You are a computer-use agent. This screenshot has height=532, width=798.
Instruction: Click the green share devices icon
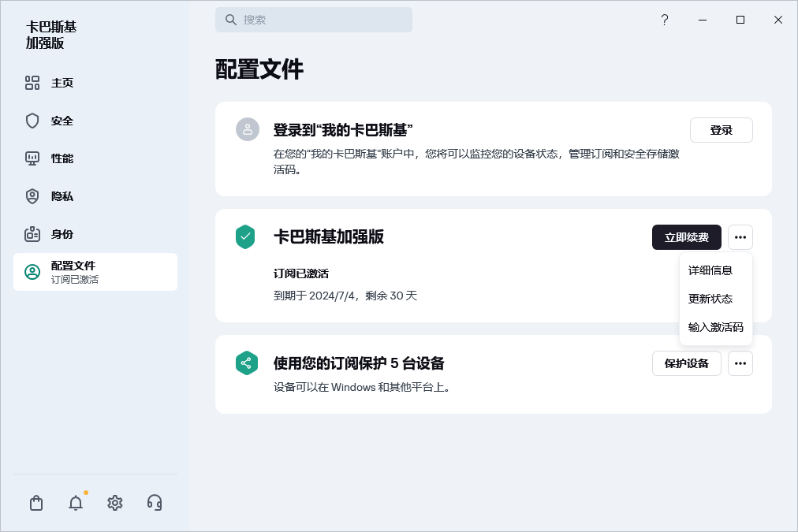coord(246,363)
